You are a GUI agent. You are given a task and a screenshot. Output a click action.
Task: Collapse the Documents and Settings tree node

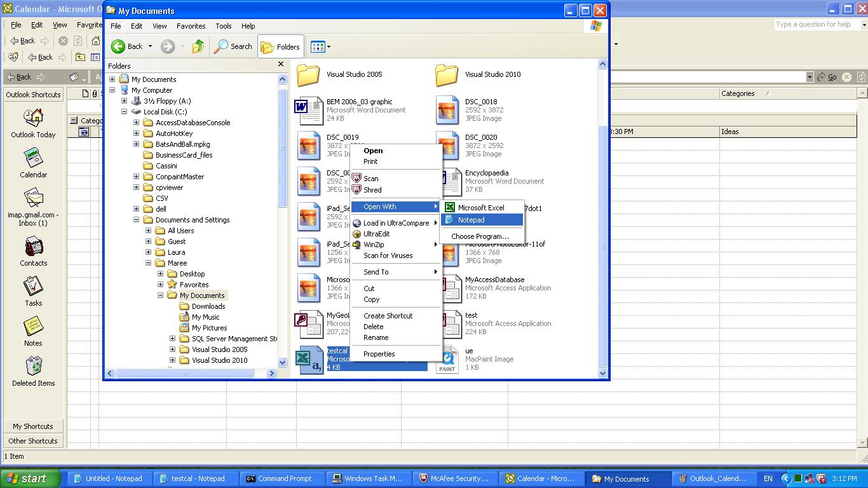click(137, 220)
